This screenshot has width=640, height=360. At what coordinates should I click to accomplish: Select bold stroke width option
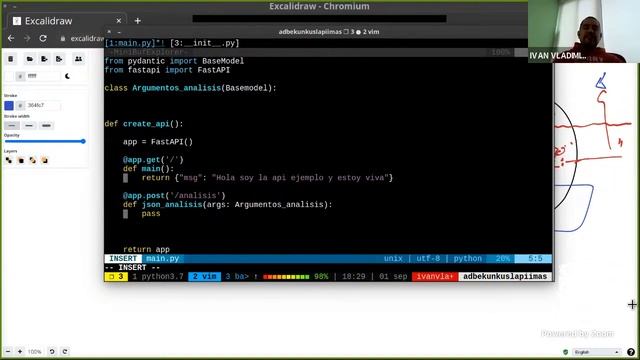29,125
